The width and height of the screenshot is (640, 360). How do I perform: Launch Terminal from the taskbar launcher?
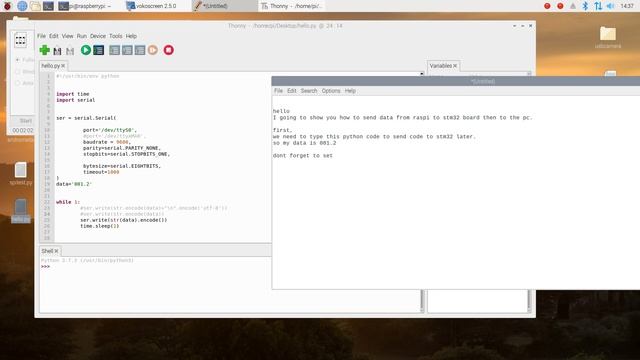pos(48,6)
